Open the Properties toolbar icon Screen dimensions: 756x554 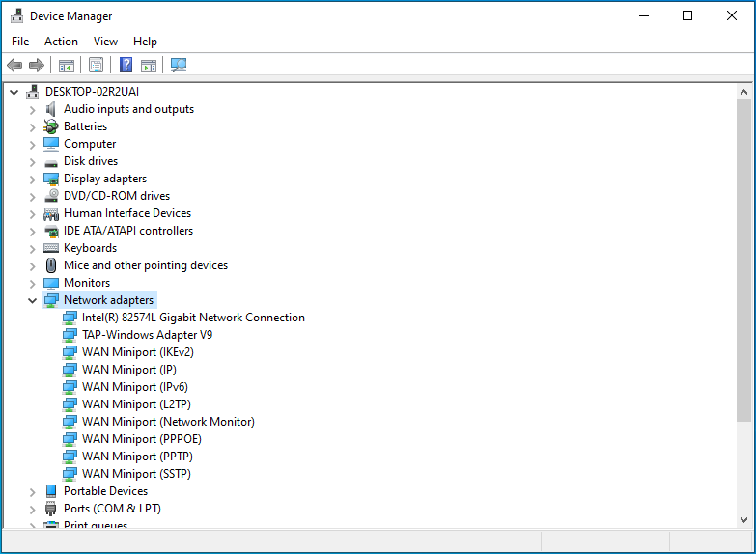point(96,65)
